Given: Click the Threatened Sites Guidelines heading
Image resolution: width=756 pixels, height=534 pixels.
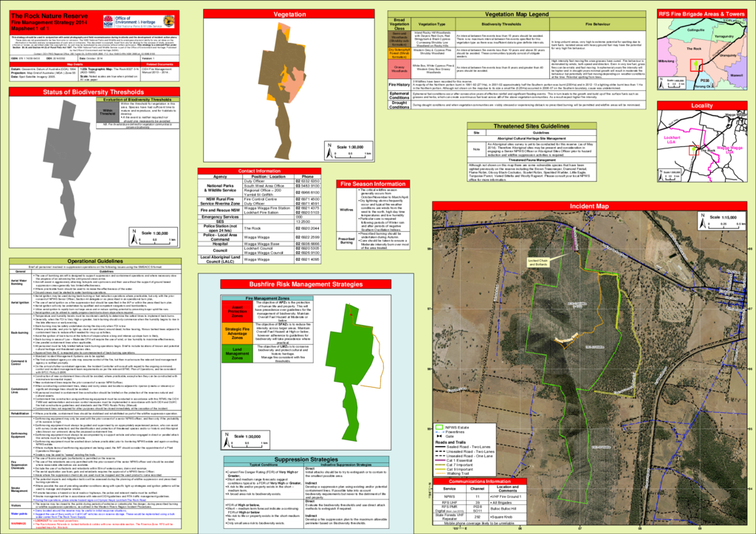Looking at the screenshot, I should (x=532, y=126).
